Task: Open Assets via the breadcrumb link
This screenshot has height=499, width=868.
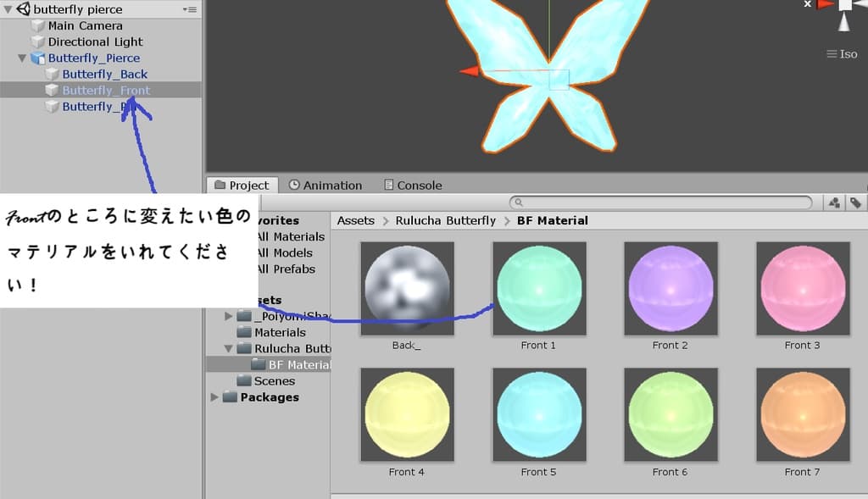Action: tap(355, 220)
